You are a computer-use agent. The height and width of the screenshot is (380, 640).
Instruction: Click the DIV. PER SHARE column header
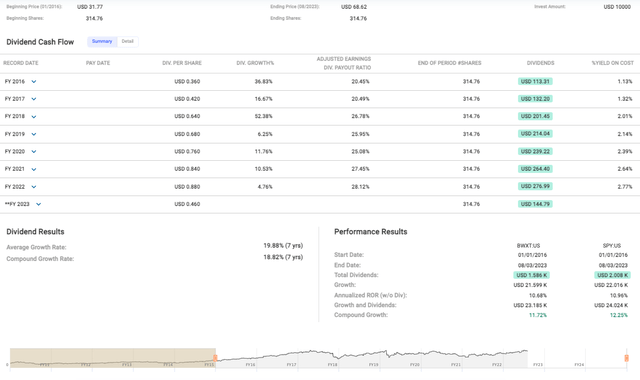tap(182, 63)
